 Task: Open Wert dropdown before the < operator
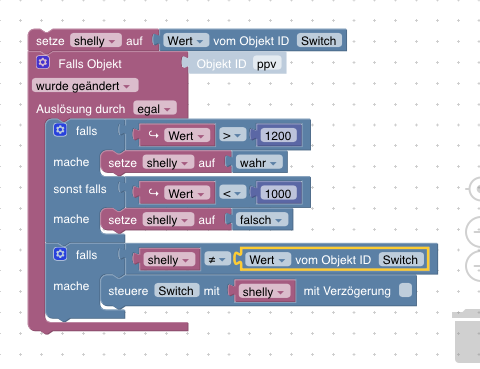[187, 193]
